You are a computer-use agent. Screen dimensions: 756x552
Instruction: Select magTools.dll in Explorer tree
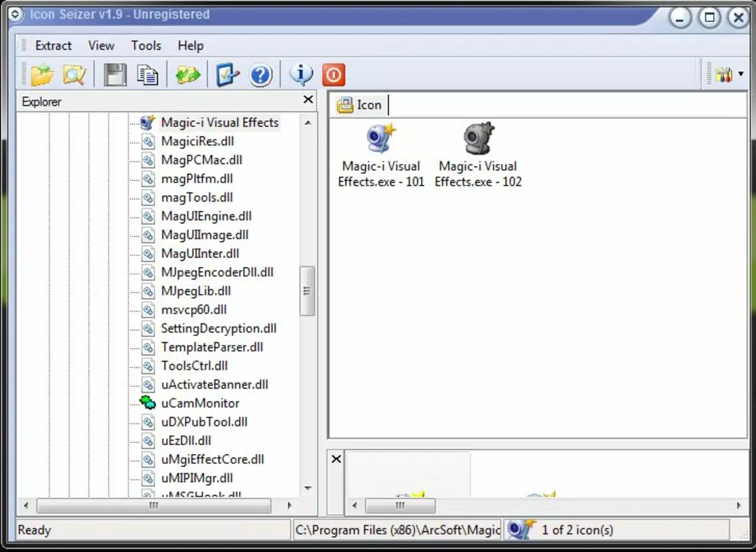[197, 197]
